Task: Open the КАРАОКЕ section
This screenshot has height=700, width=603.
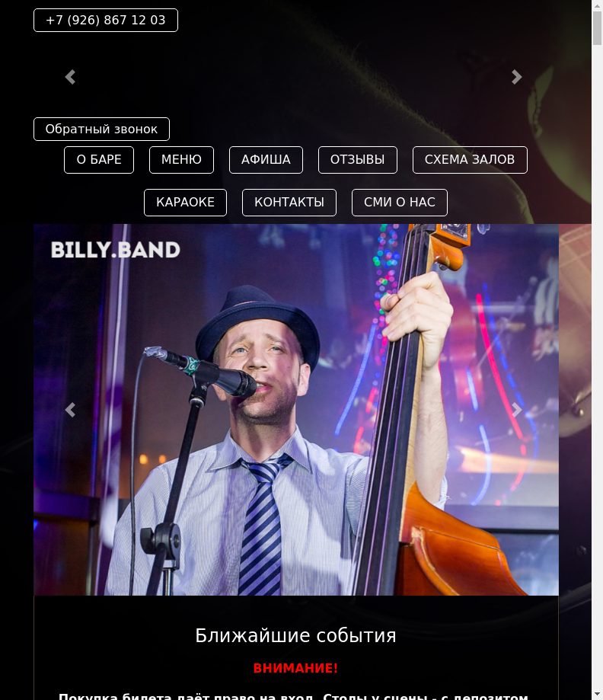Action: point(185,203)
